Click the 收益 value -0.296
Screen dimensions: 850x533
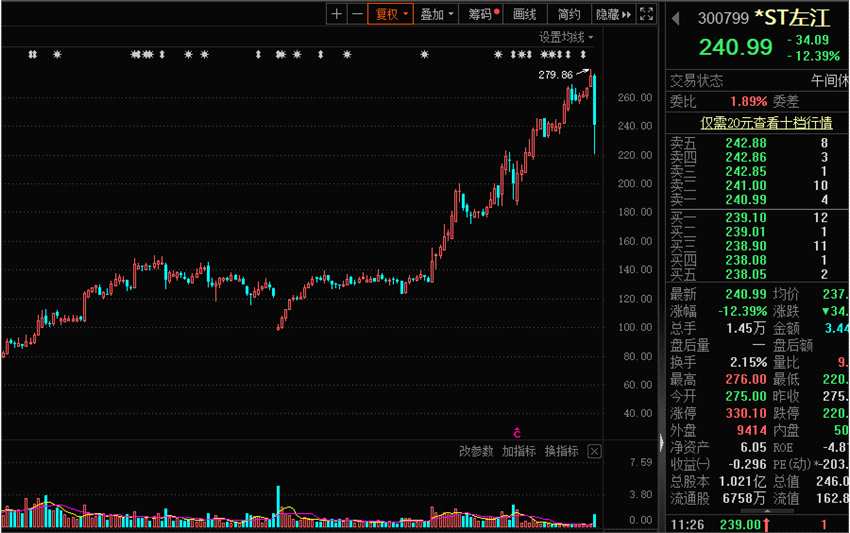tap(748, 464)
